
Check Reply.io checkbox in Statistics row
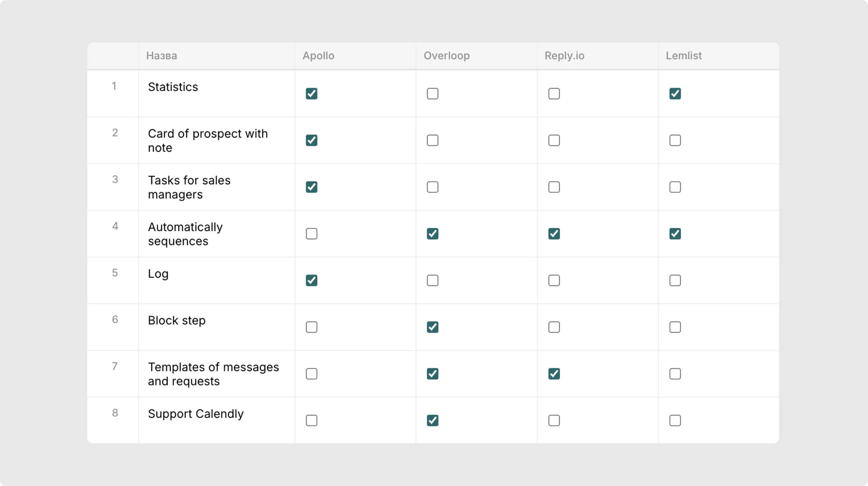tap(554, 93)
